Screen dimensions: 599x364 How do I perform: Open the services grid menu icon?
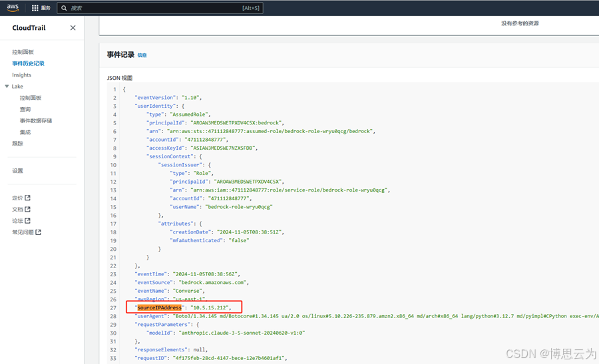click(x=35, y=8)
